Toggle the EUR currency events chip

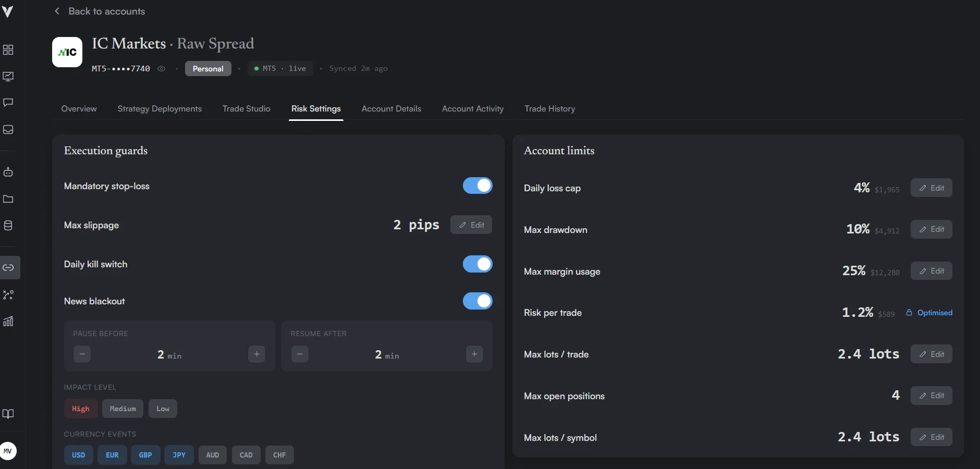click(112, 455)
